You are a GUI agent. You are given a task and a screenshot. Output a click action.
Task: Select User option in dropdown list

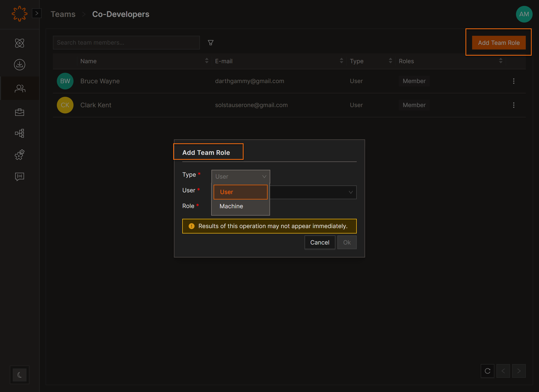[240, 192]
